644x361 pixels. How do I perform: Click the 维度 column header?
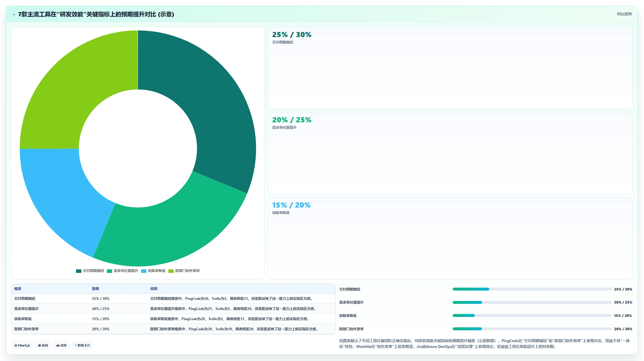[18, 289]
